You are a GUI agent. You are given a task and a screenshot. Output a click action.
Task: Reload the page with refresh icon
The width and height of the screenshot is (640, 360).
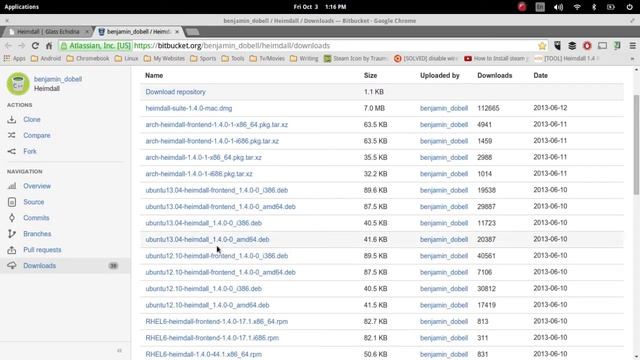point(35,46)
